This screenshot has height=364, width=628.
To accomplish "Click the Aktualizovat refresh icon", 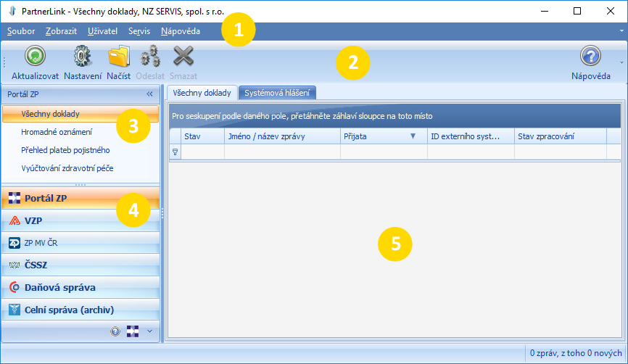I will tap(35, 56).
